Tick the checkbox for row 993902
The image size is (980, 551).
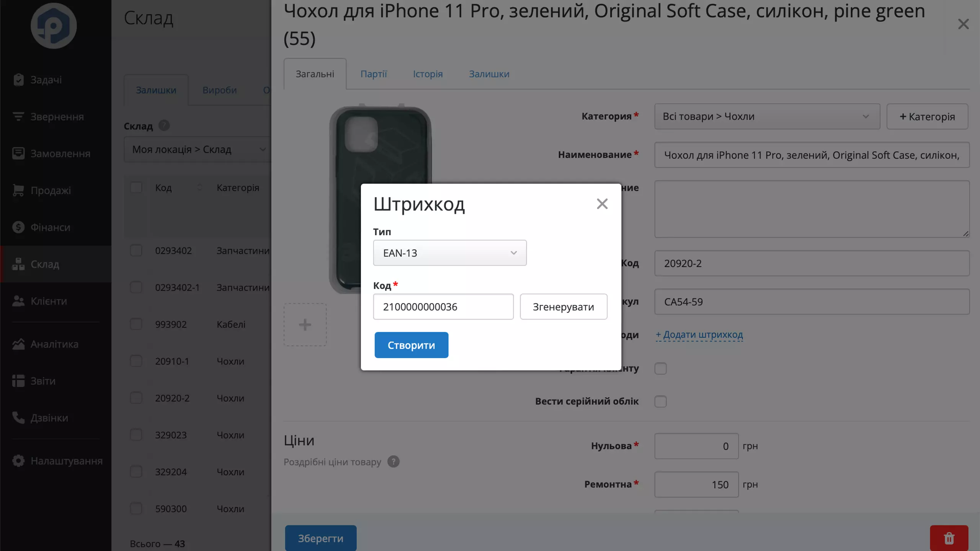pos(136,324)
